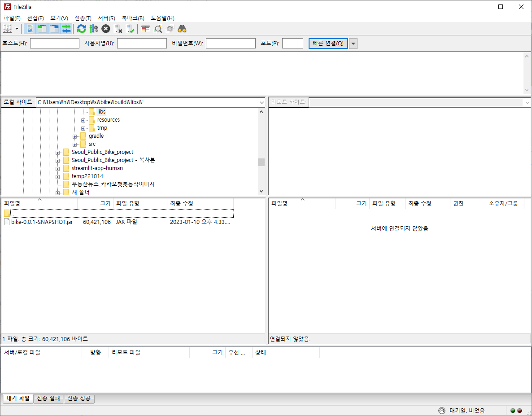The width and height of the screenshot is (532, 416).
Task: Open the Site Manager icon
Action: pyautogui.click(x=8, y=29)
